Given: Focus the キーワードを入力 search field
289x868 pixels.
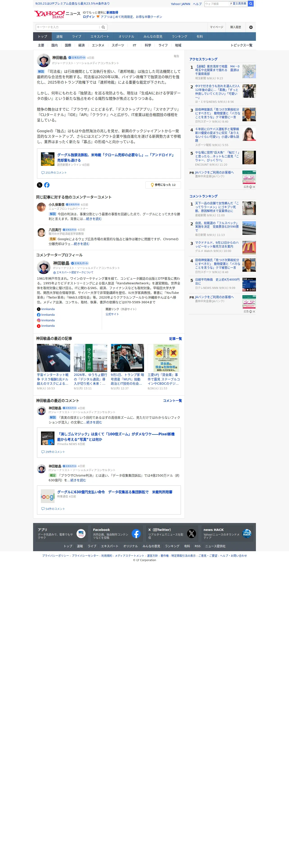Looking at the screenshot, I should [x=68, y=27].
